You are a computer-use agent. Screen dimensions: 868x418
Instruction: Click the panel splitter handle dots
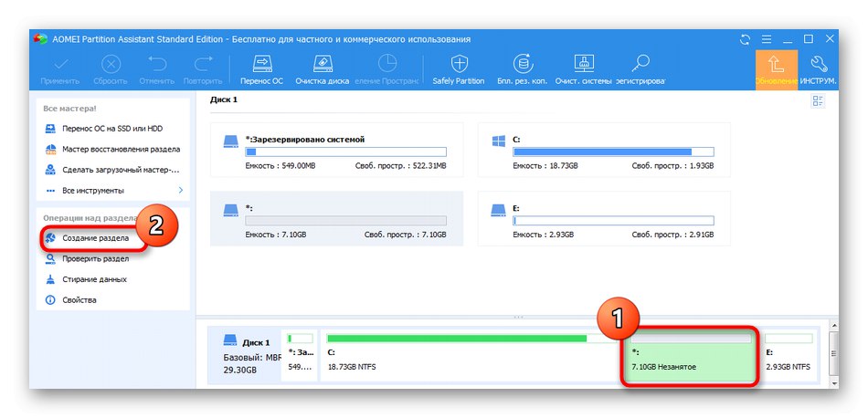pos(518,317)
